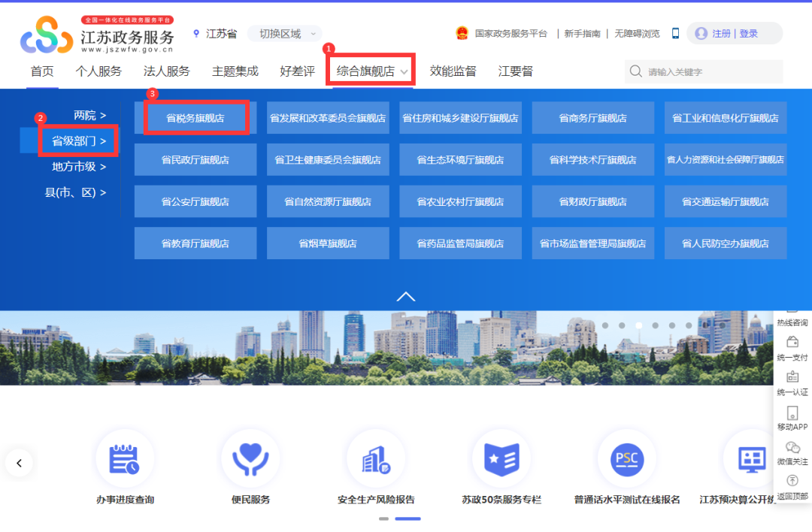Open 省交通运输厅旗舰店
This screenshot has width=812, height=532.
point(726,202)
